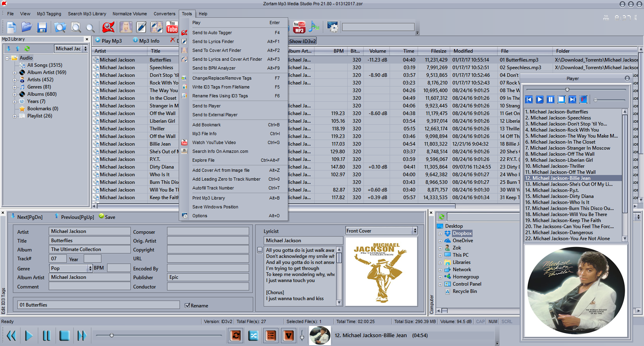Viewport: 644px width, 346px height.
Task: Click the V visualization button in Player window
Action: (x=583, y=99)
